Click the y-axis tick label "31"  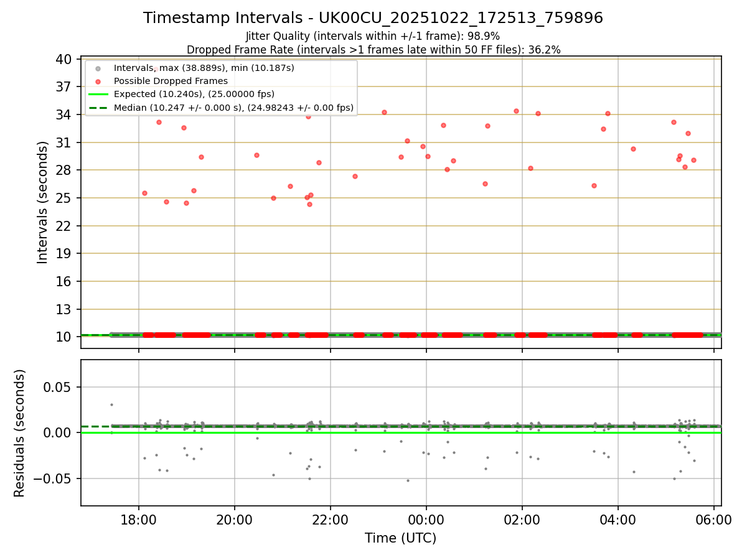[63, 142]
